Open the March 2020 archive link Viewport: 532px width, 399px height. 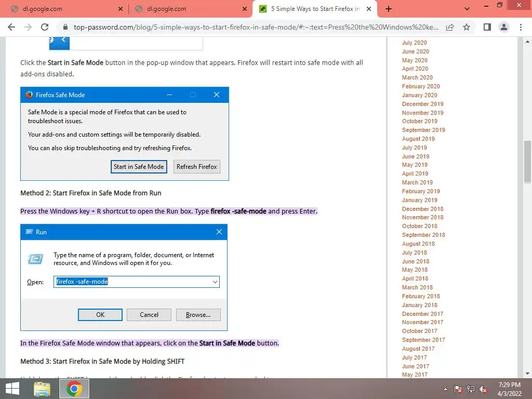point(417,77)
